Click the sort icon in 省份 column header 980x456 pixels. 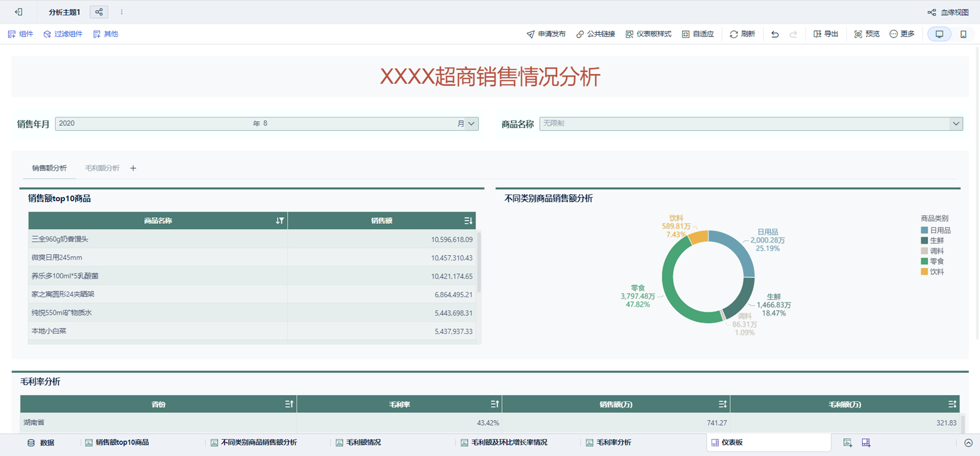(x=289, y=404)
